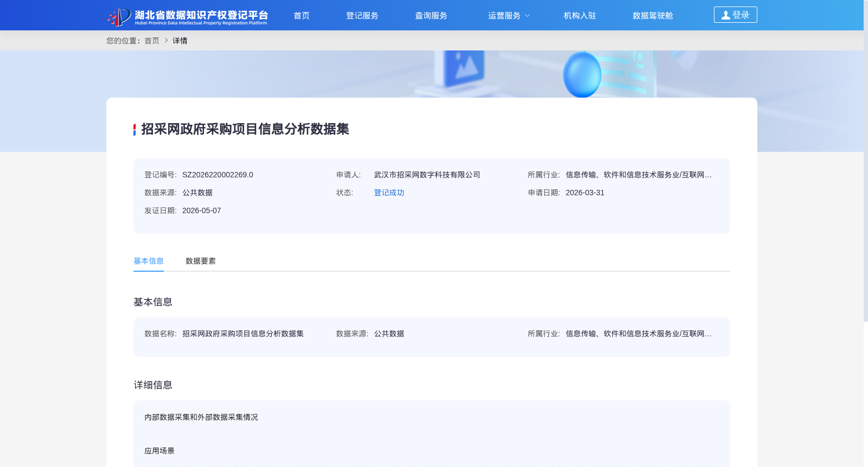
Task: Open the 机构入驻 menu item
Action: (x=580, y=16)
